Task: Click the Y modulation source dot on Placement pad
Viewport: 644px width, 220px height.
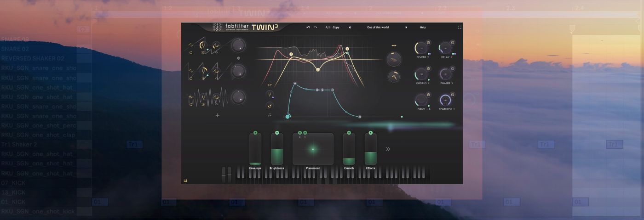Action: coord(305,133)
